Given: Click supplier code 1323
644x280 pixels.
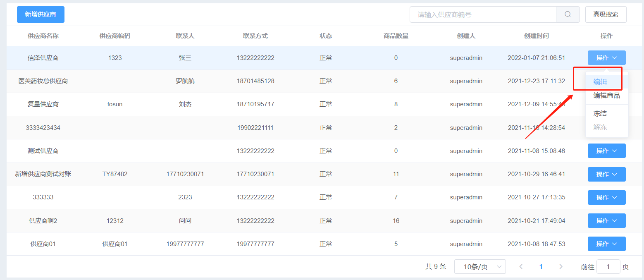Looking at the screenshot, I should [115, 58].
